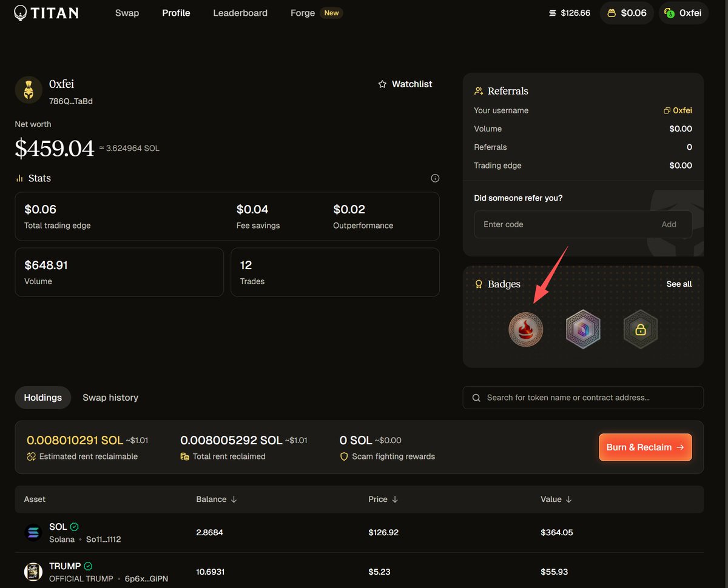
Task: Sort holdings by Value
Action: (x=556, y=499)
